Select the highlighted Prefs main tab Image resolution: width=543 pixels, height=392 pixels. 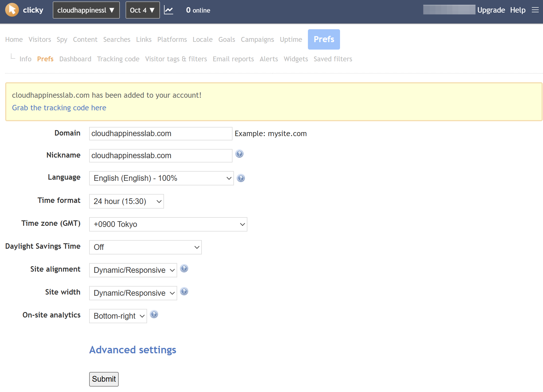coord(324,39)
